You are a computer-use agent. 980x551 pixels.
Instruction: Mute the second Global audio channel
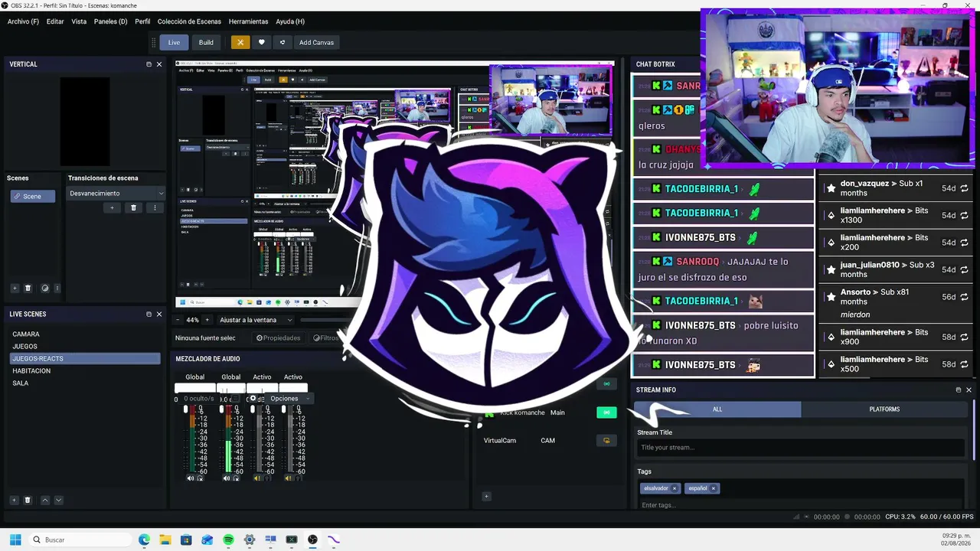(x=227, y=478)
